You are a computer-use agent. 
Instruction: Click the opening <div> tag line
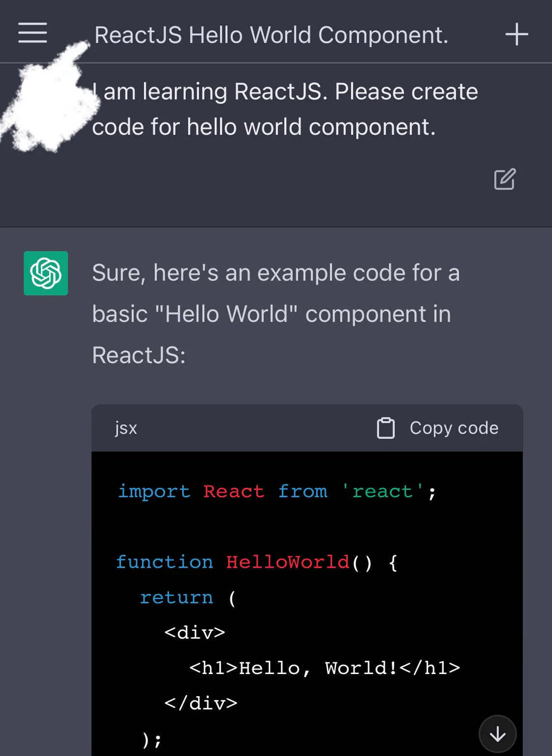click(x=195, y=633)
